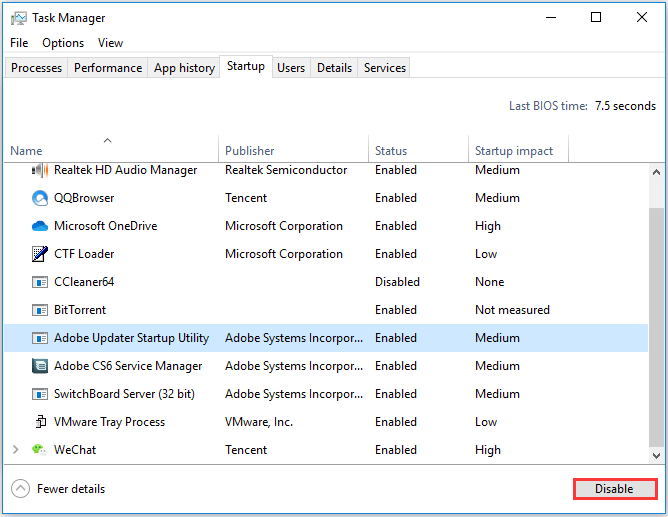
Task: Click the Realtek HD Audio Manager speaker icon
Action: click(40, 170)
